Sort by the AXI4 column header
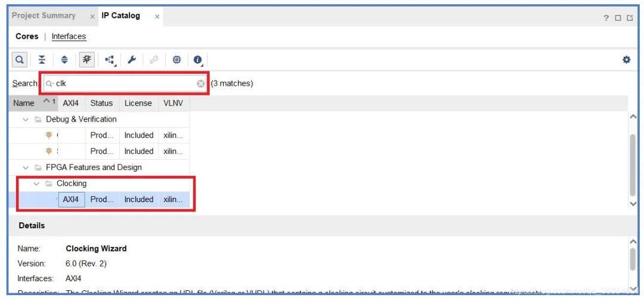The width and height of the screenshot is (644, 301). pos(71,103)
